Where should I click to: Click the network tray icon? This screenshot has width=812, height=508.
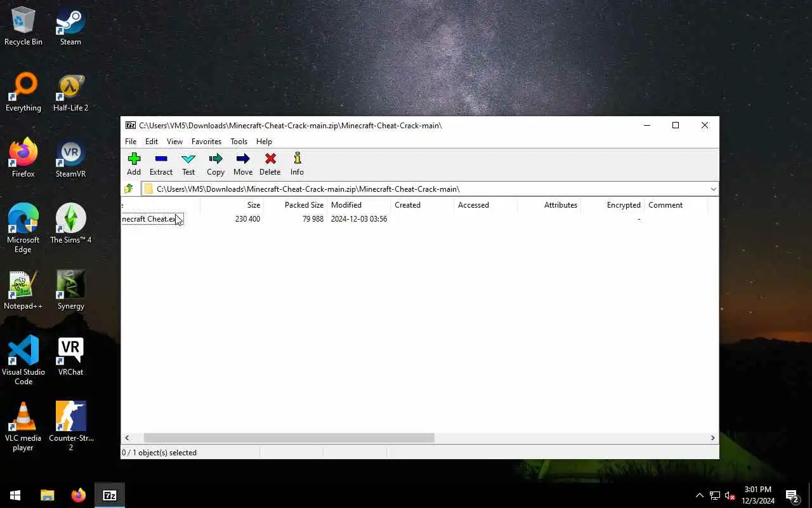(715, 495)
